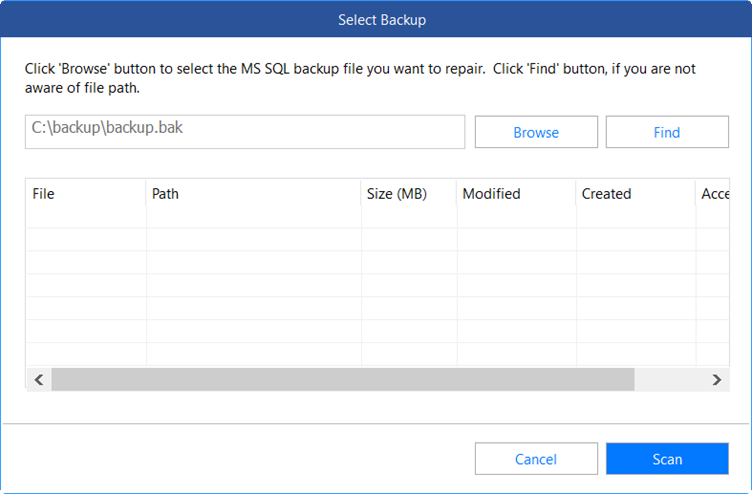Click the horizontal scrollbar thumb
752x494 pixels.
pyautogui.click(x=343, y=380)
